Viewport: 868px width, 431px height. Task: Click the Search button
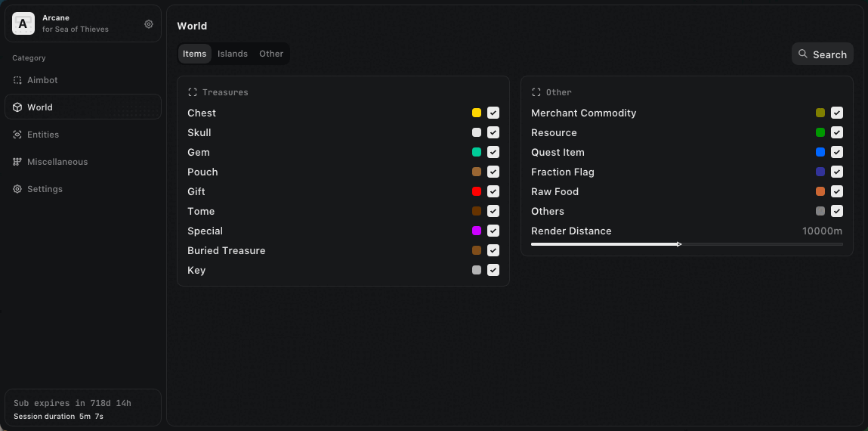(x=823, y=54)
